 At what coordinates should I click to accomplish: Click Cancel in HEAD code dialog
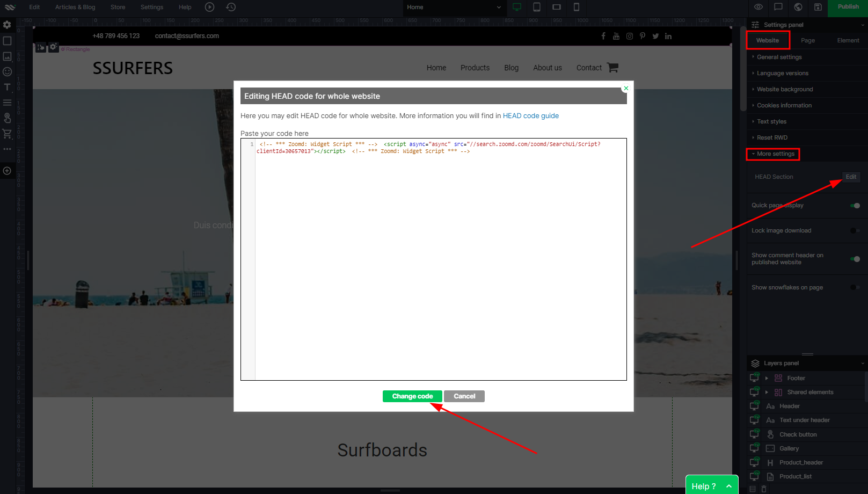point(464,396)
